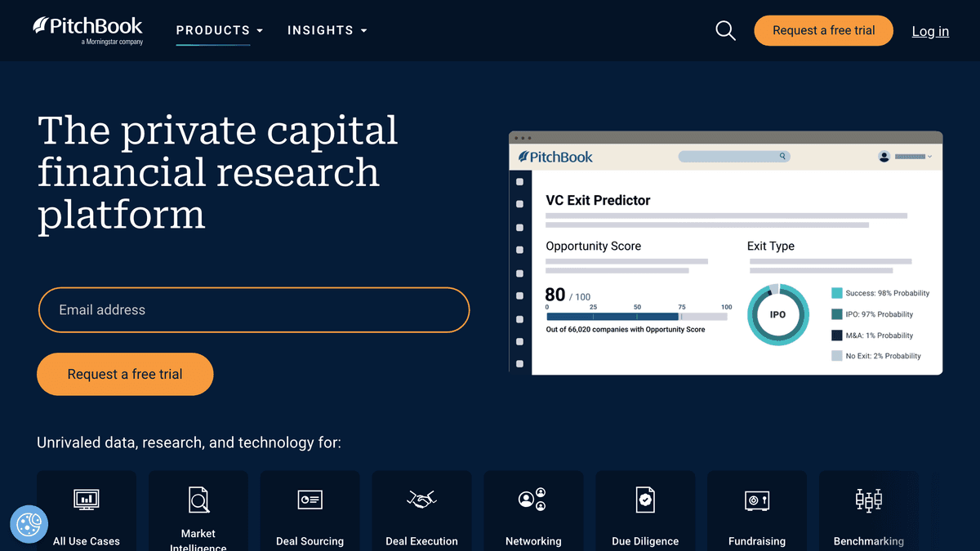
Task: Submit the Request a free trial button below email
Action: click(x=125, y=374)
